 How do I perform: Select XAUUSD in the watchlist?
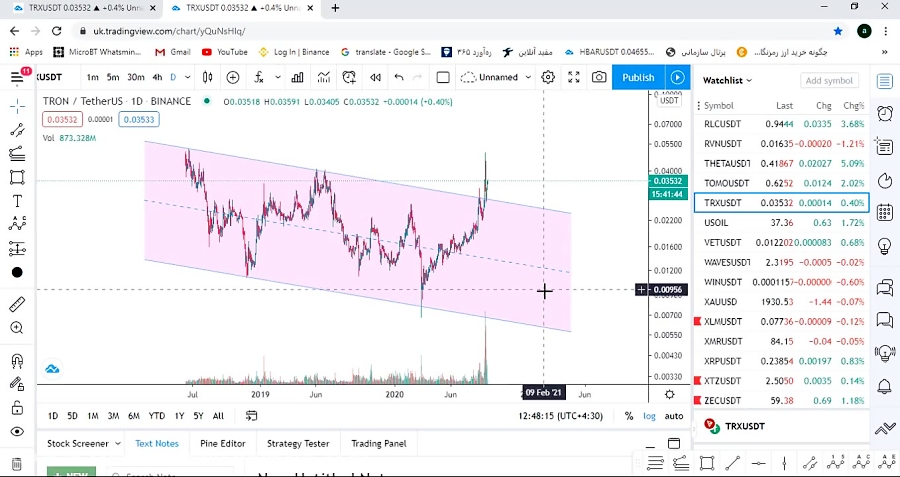[x=782, y=302]
